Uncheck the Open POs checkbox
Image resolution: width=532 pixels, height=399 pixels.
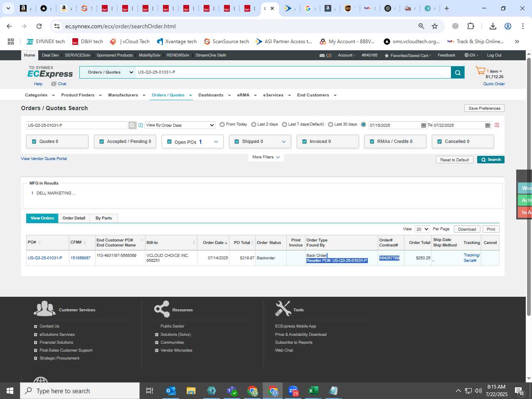169,142
